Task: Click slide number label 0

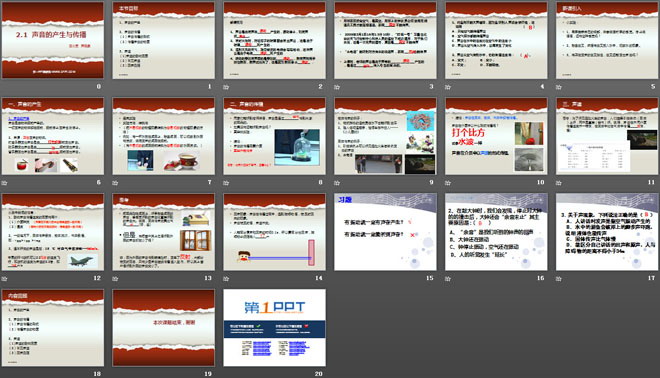Action: pos(99,86)
